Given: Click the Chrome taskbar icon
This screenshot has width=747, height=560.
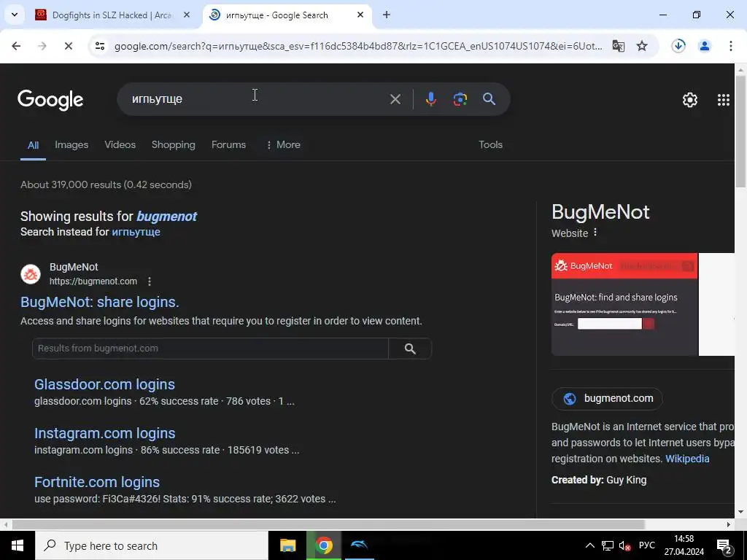Looking at the screenshot, I should click(x=323, y=545).
